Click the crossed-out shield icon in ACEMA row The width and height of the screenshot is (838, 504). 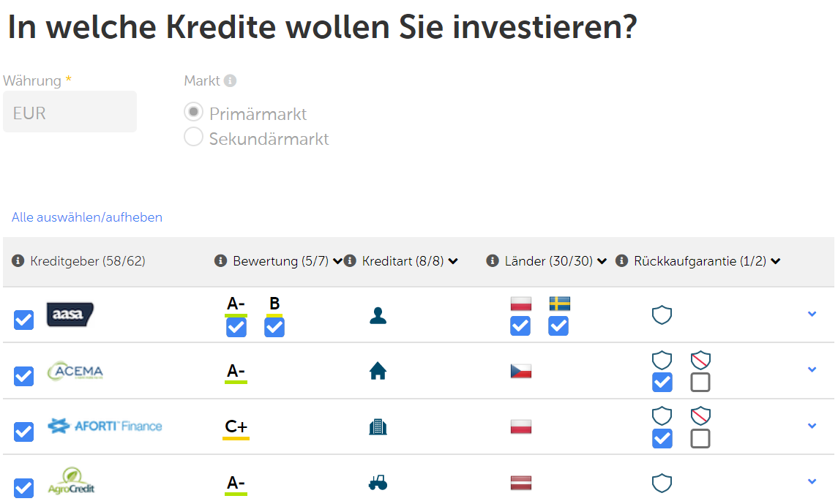coord(700,361)
